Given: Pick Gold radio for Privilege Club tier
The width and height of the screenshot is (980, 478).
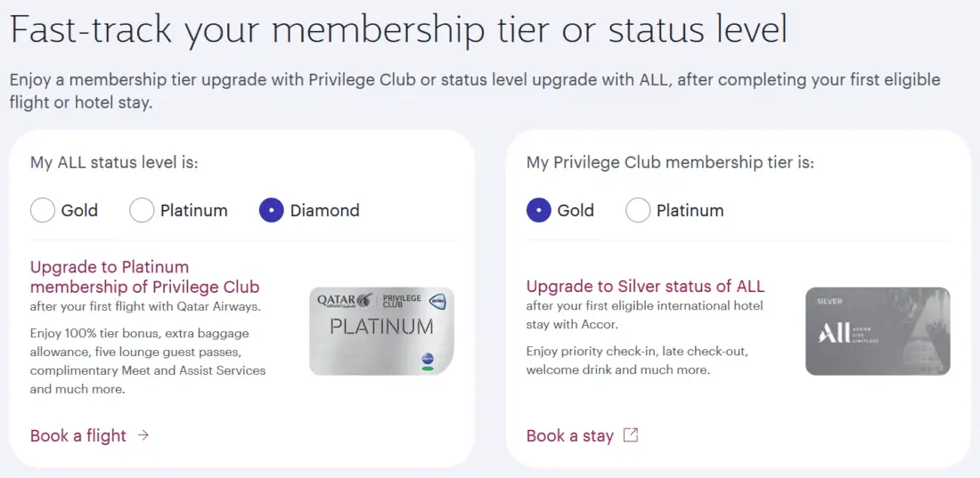Looking at the screenshot, I should pos(539,211).
